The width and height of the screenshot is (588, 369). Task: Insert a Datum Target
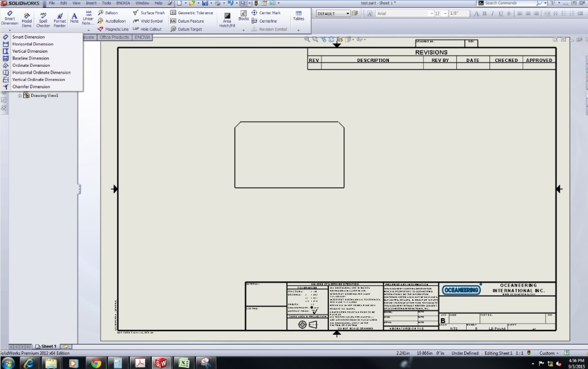click(186, 29)
